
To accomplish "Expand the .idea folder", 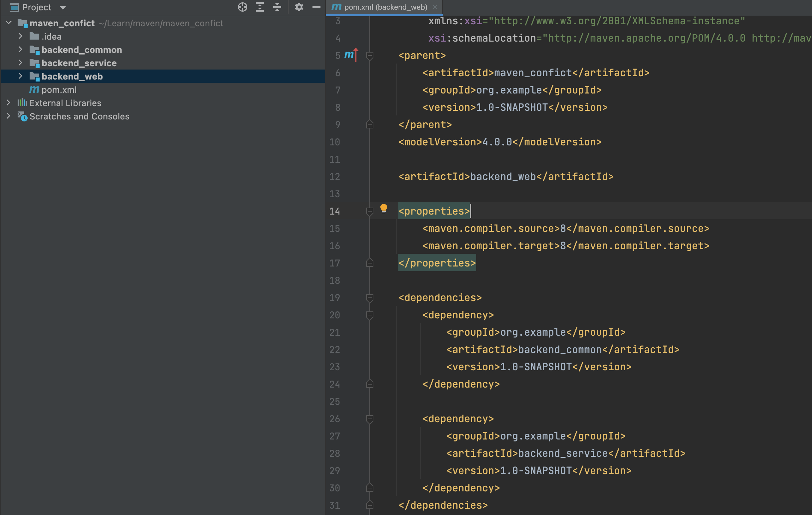I will tap(20, 36).
